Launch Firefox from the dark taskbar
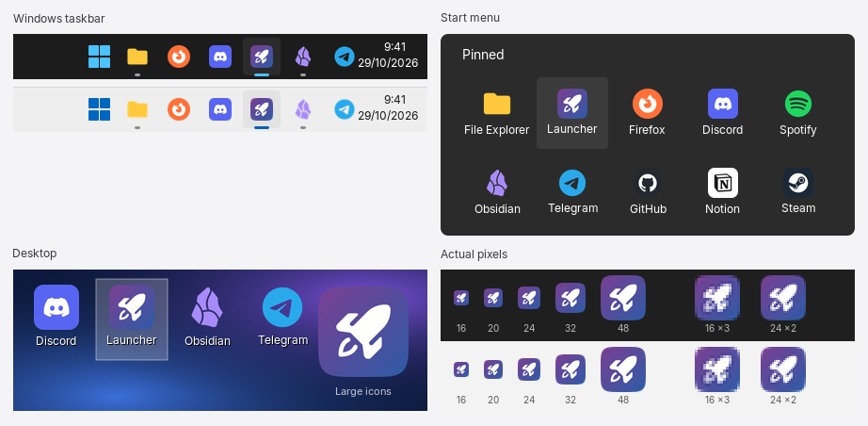 179,57
